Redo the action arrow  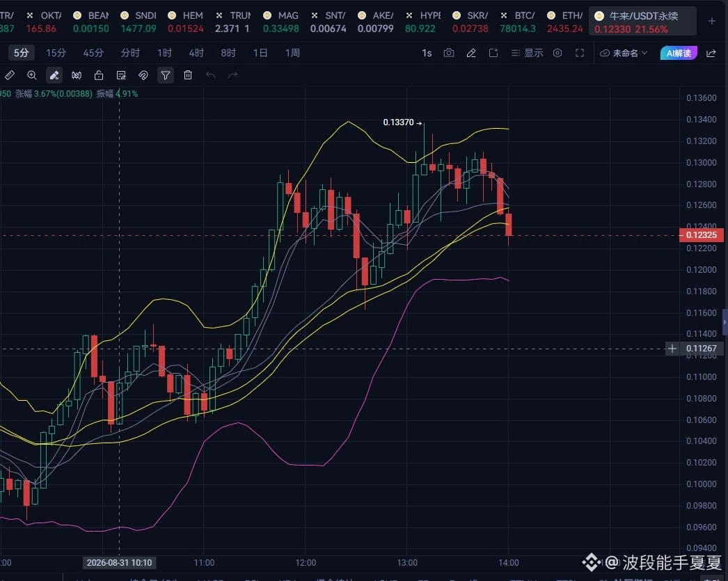tap(232, 75)
